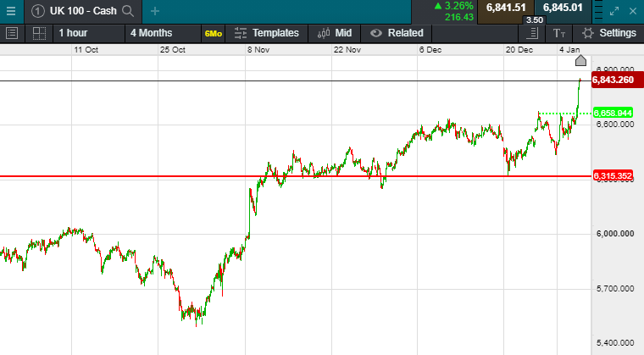Click the search icon beside UK 100 - Cash
Screen dimensions: 644x355
[128, 11]
